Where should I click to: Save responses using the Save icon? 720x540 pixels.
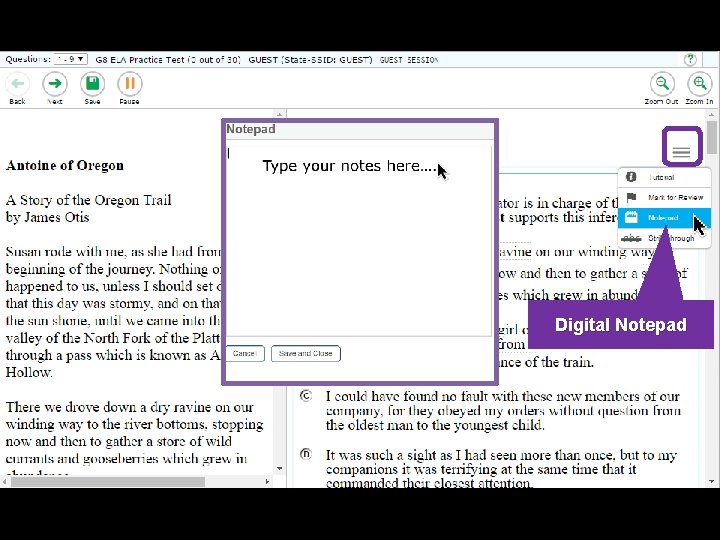click(x=92, y=84)
